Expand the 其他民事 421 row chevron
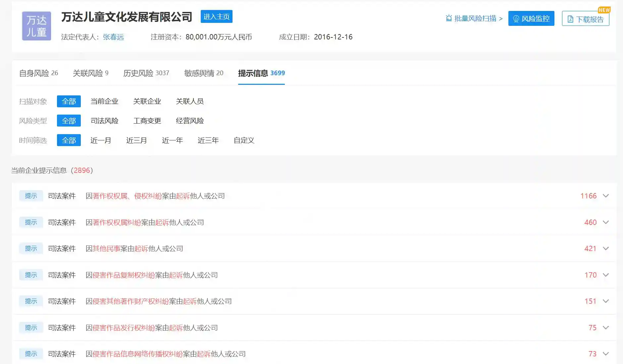The image size is (623, 364). [606, 248]
